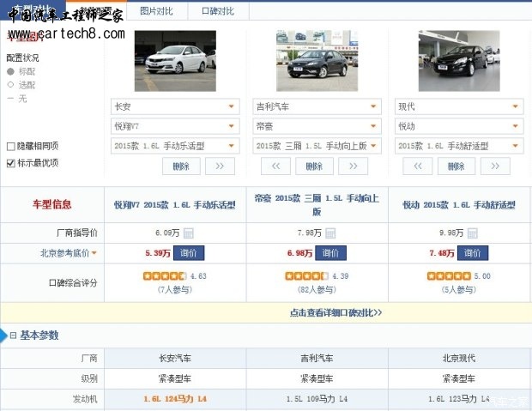Screen dimensions: 532x411
Task: Open the 悦动 series dropdown
Action: pos(459,126)
